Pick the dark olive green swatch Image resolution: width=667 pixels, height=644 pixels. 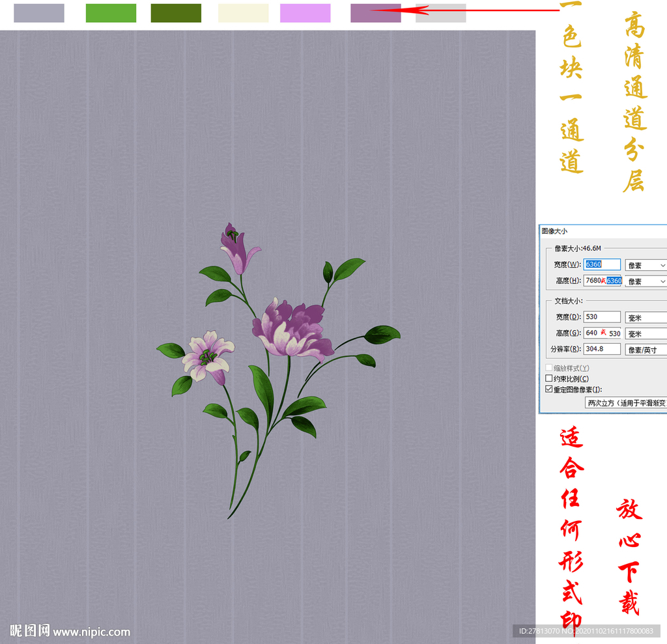[176, 13]
